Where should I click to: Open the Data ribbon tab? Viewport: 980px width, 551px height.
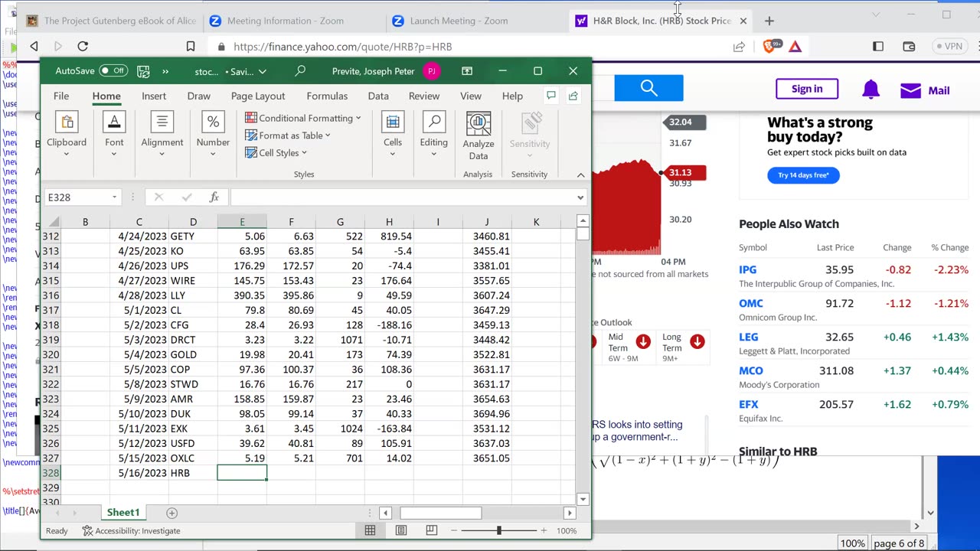pos(378,96)
